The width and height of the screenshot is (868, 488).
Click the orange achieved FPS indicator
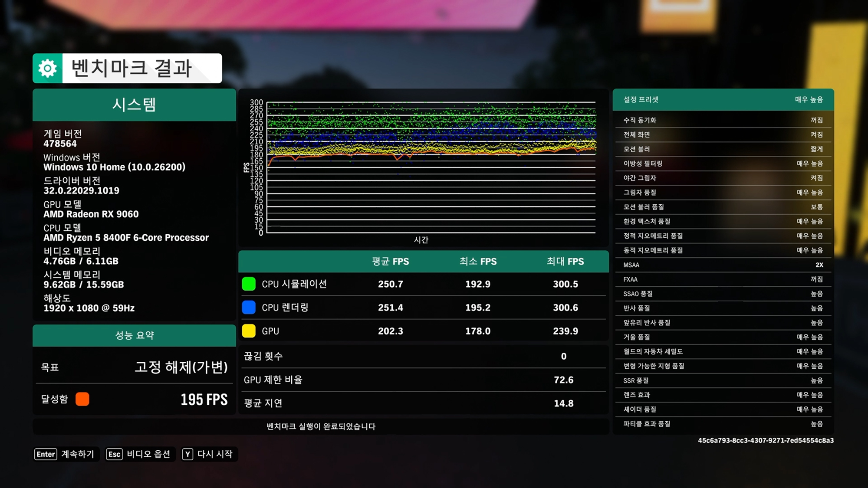tap(82, 399)
